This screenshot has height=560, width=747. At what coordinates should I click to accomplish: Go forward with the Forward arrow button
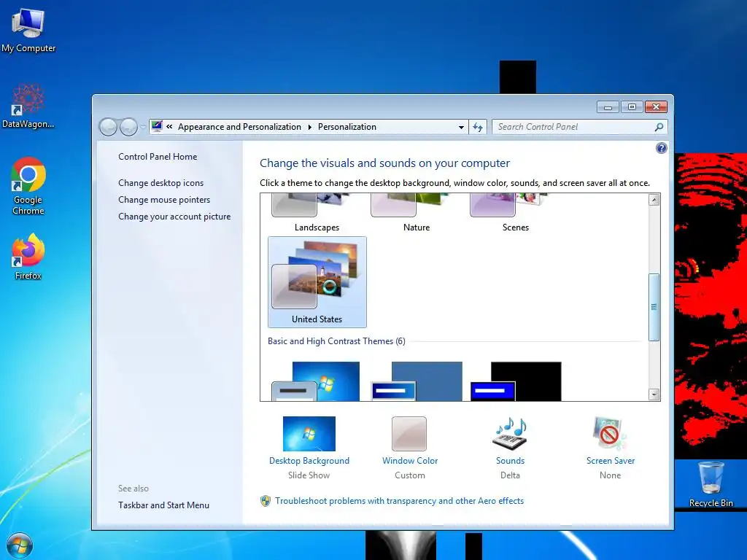tap(128, 127)
